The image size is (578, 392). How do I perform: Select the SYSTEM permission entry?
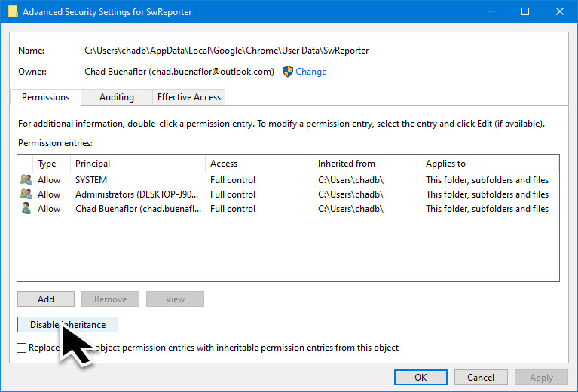pyautogui.click(x=288, y=179)
